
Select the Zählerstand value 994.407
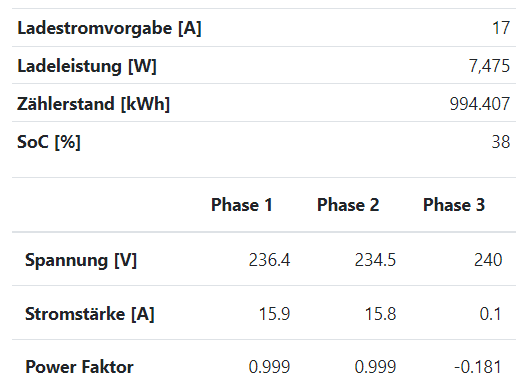tap(480, 104)
